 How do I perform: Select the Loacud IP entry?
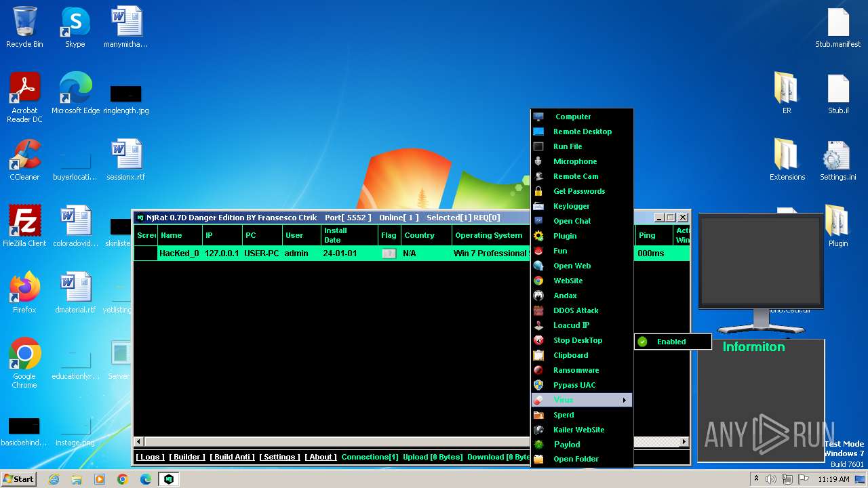tap(581, 325)
